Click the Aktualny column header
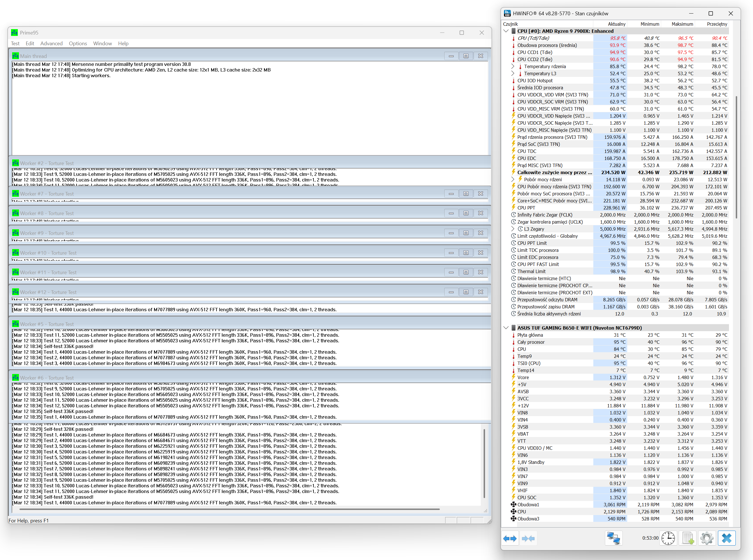Viewport: 753px width, 560px height. coord(616,24)
